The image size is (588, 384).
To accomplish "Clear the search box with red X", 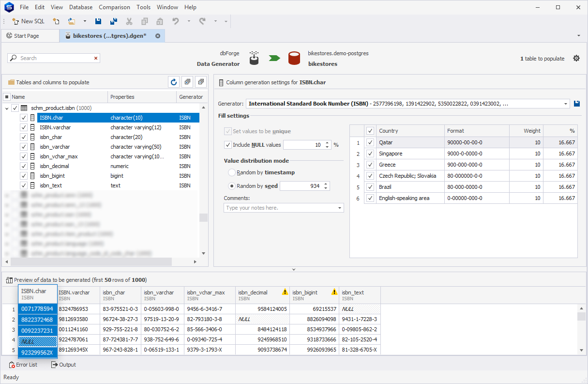I will coord(96,58).
